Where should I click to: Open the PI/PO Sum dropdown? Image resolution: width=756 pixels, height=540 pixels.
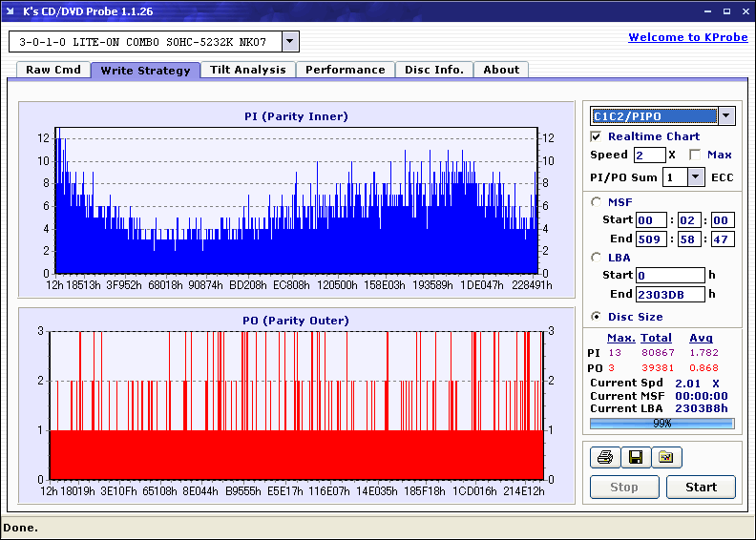click(x=695, y=177)
